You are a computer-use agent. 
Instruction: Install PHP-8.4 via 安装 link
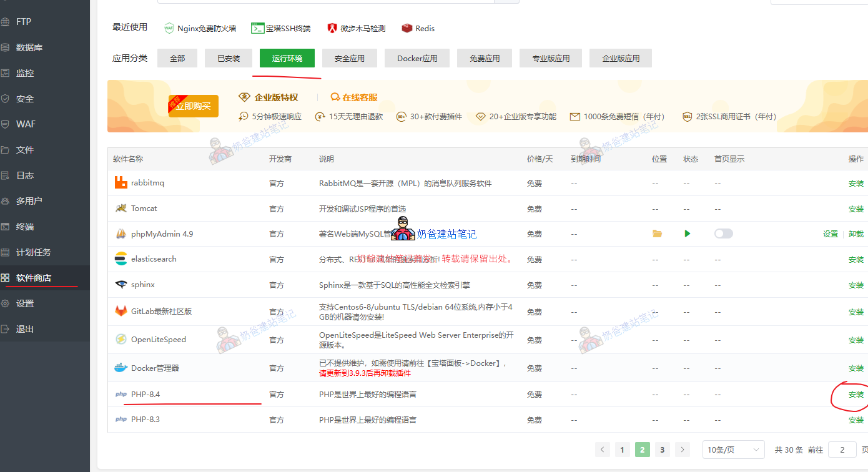[x=856, y=395]
